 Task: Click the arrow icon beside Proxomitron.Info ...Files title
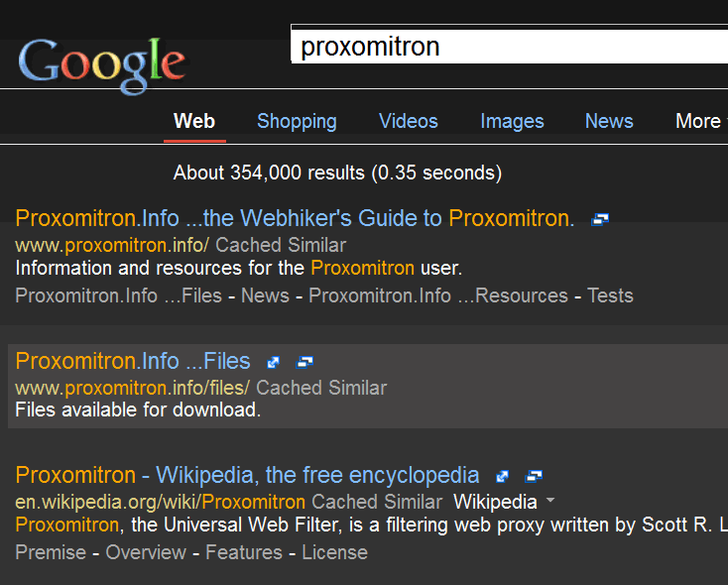(274, 362)
